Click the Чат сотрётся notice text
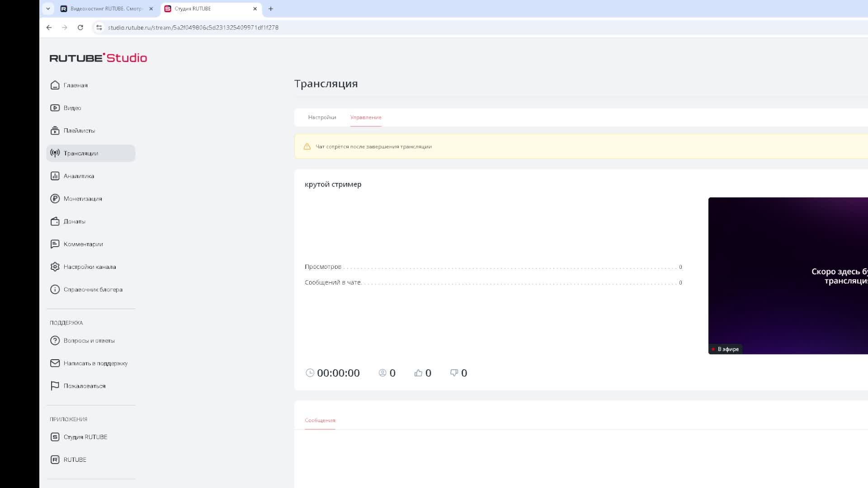The width and height of the screenshot is (868, 488). click(373, 146)
